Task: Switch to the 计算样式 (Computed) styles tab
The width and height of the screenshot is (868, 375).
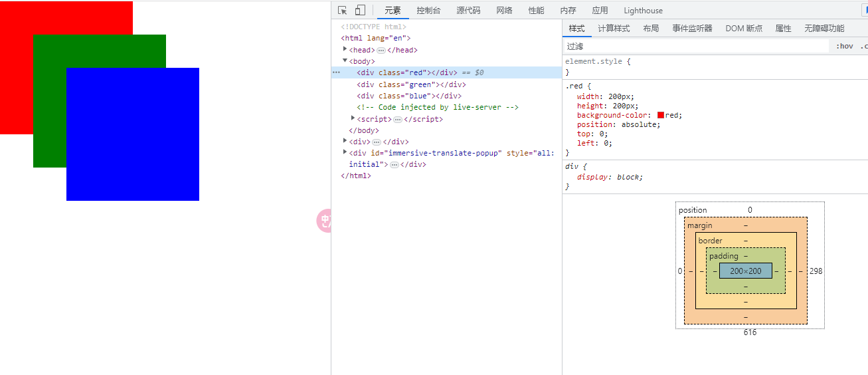Action: pos(614,28)
